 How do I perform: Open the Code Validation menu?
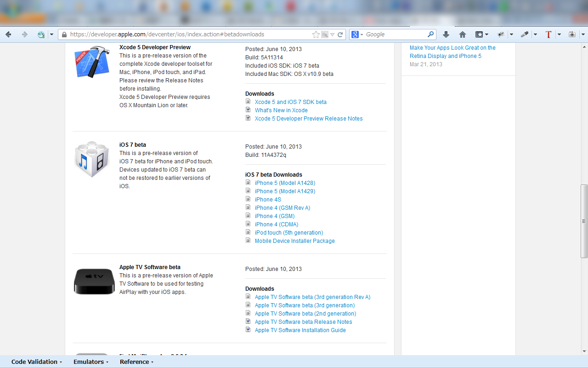tap(37, 362)
